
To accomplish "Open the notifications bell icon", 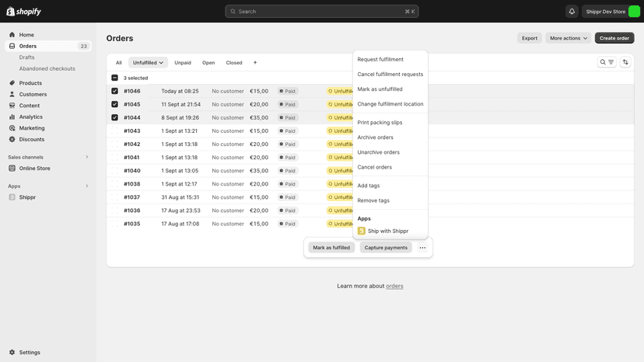I will pyautogui.click(x=572, y=12).
